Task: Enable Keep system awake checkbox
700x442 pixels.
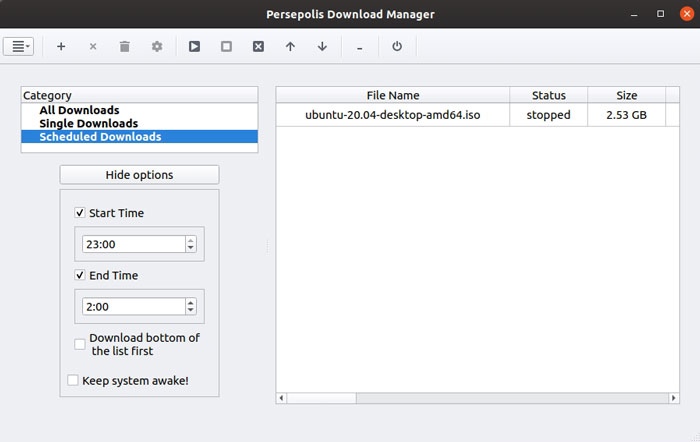Action: click(73, 380)
